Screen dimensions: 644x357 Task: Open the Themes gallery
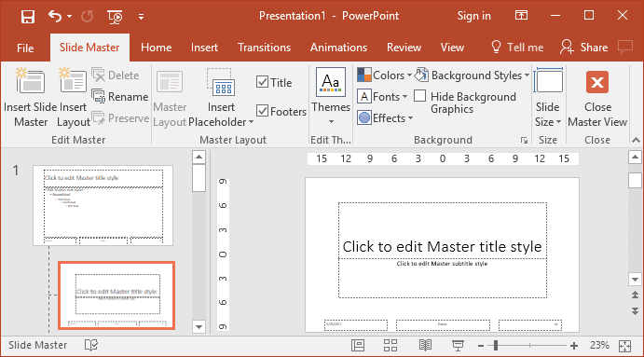click(x=331, y=97)
